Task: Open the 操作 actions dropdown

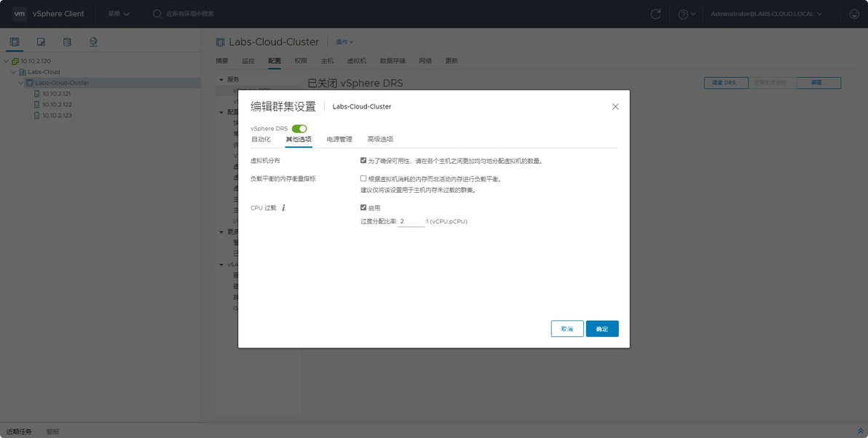Action: (x=344, y=42)
